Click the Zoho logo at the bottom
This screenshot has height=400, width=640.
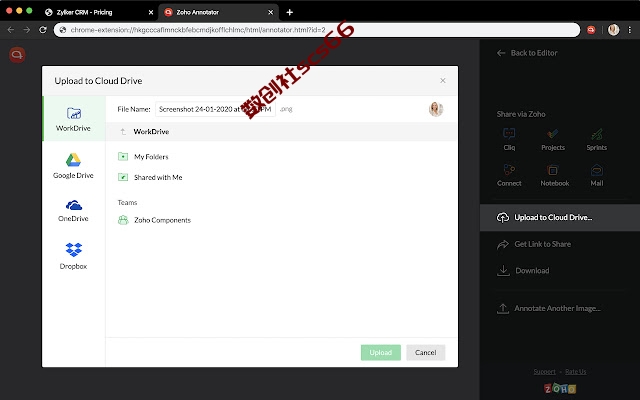(x=560, y=388)
